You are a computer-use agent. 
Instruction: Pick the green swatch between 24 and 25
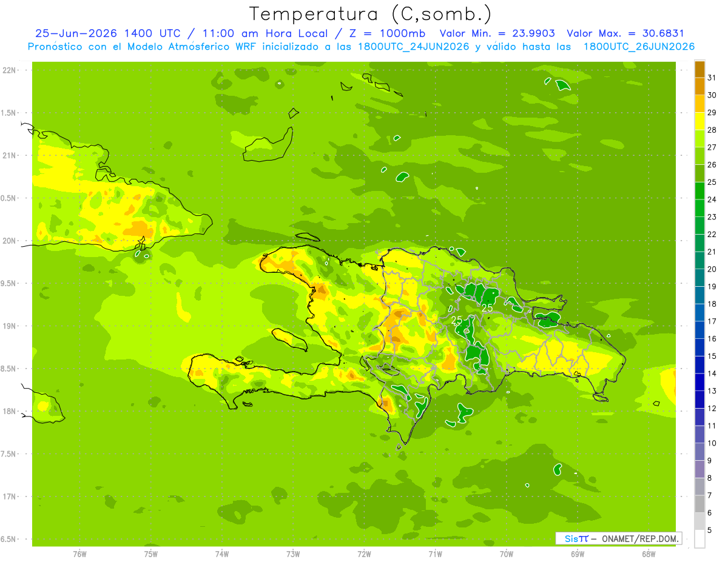(700, 191)
